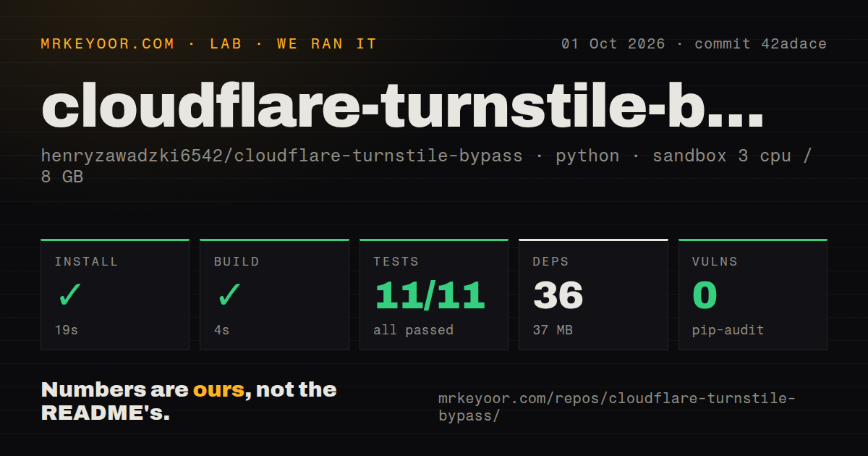Click the VULNS count 0

pos(705,295)
